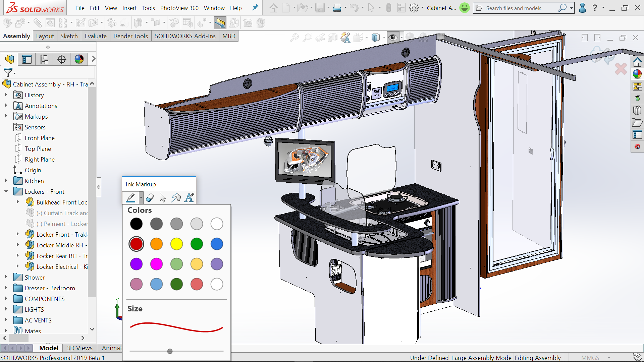Open the Appearances pane in the task pane
644x362 pixels.
click(637, 74)
